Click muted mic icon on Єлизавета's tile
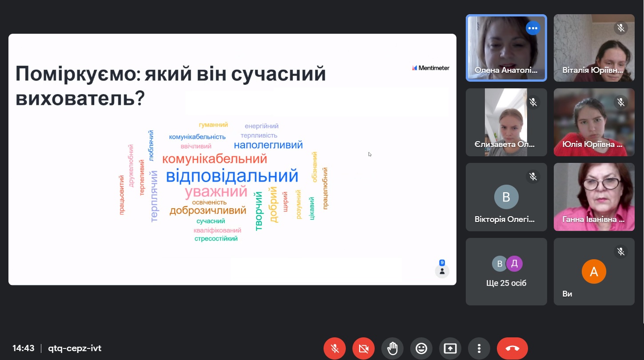Viewport: 644px width, 360px height. click(533, 103)
